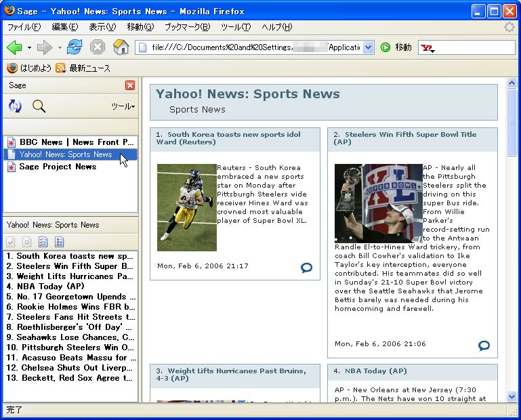Viewport: 521px width, 420px height.
Task: Open the ブックマーク(B) menu
Action: point(188,27)
